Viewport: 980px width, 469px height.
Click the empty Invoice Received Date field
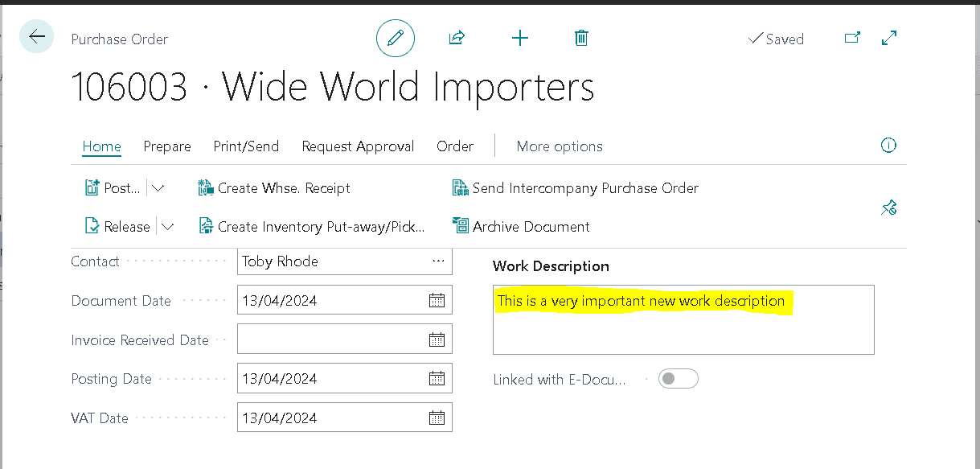(x=345, y=339)
